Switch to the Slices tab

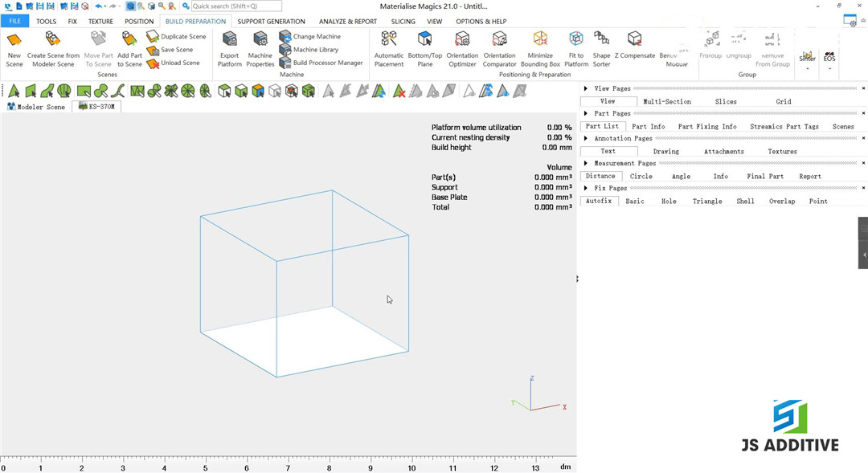[726, 101]
